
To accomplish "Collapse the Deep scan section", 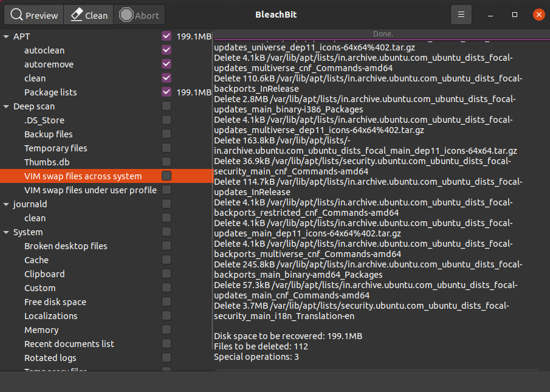I will point(7,106).
